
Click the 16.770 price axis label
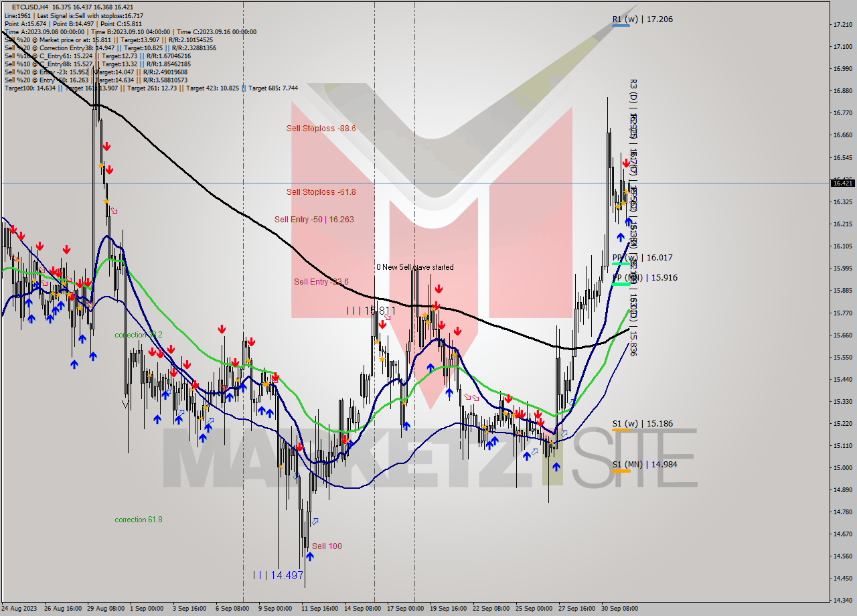(842, 113)
